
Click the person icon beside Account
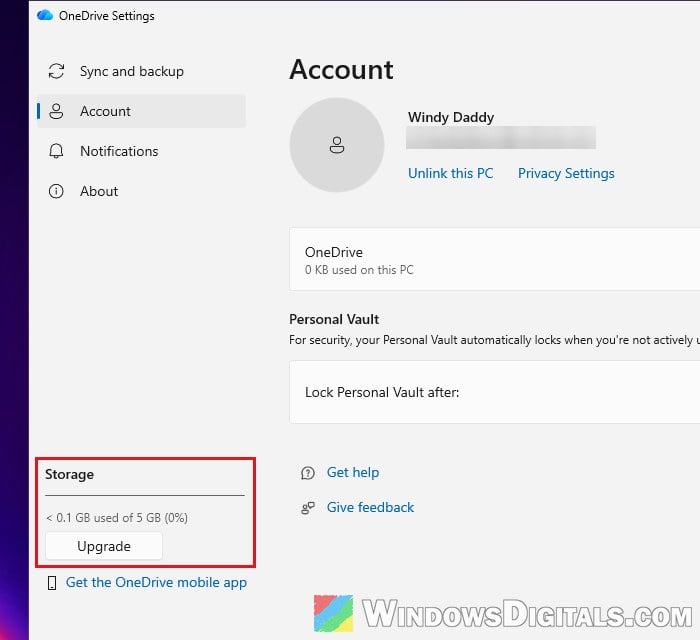pos(56,111)
